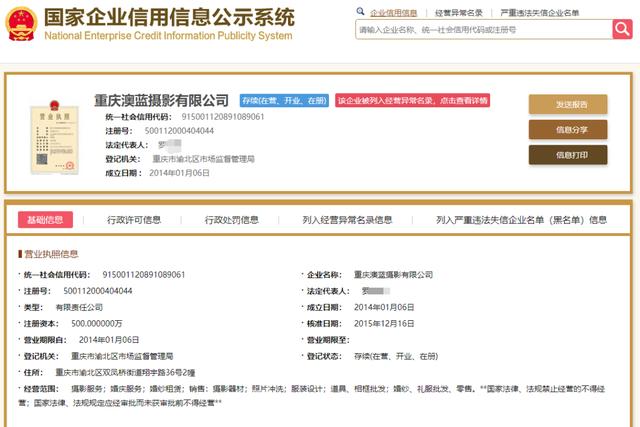Click the 发送报告 button
Image resolution: width=640 pixels, height=427 pixels.
coord(568,105)
